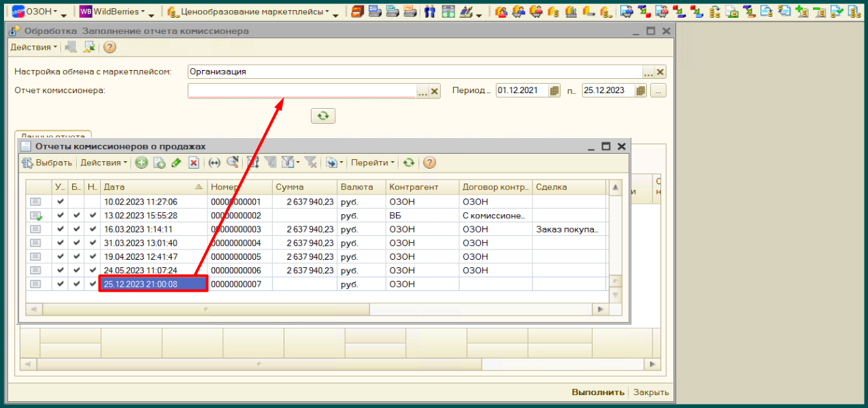Search by number with magnifier icon

(x=233, y=163)
